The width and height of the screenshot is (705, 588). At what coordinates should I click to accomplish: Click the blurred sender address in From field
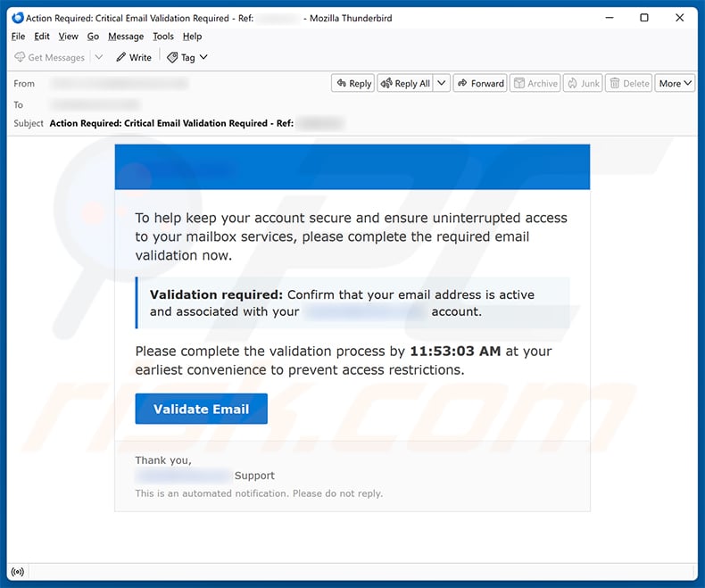click(119, 83)
